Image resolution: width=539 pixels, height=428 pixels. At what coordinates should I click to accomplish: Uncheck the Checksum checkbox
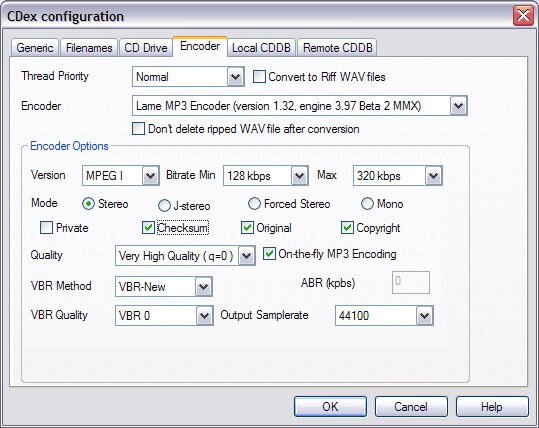(148, 228)
